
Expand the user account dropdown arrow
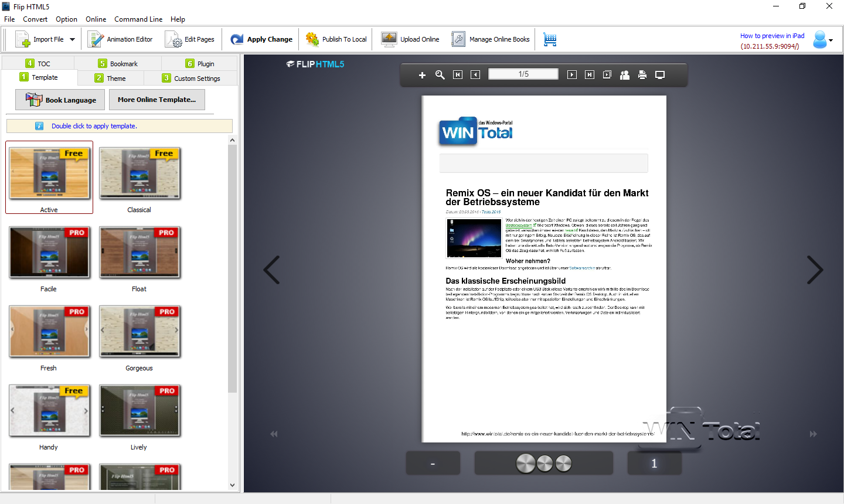[x=831, y=40]
